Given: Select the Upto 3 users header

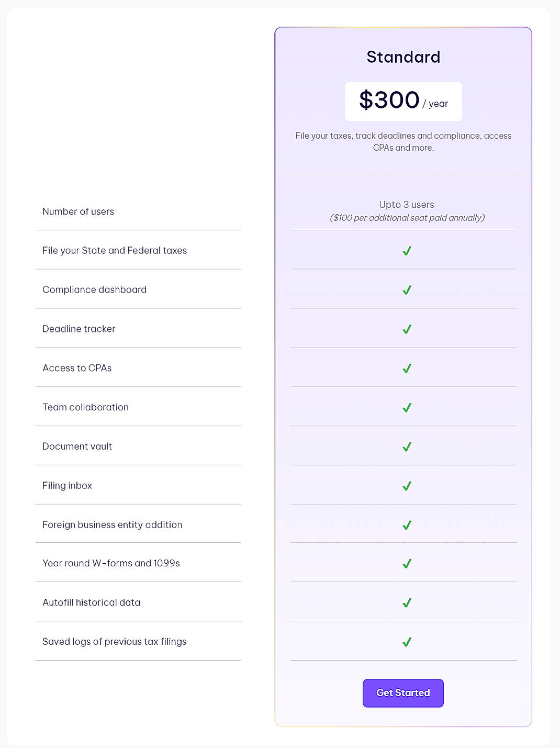Looking at the screenshot, I should tap(406, 205).
